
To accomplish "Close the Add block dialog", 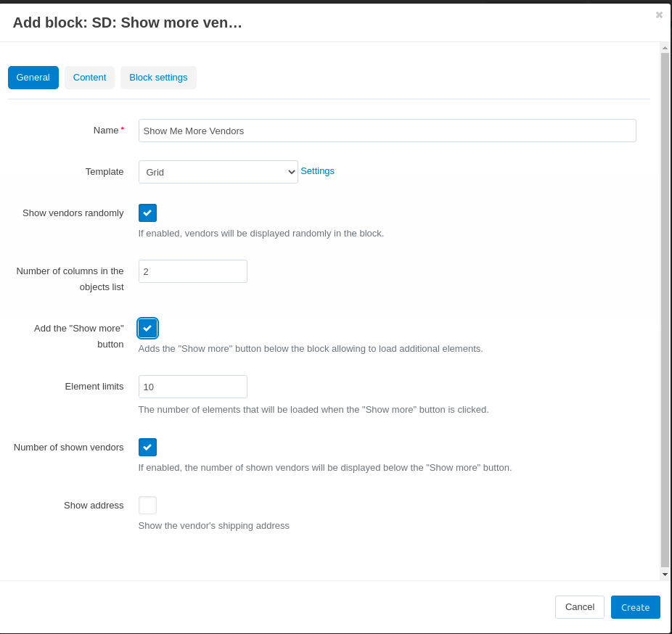I will pos(659,15).
